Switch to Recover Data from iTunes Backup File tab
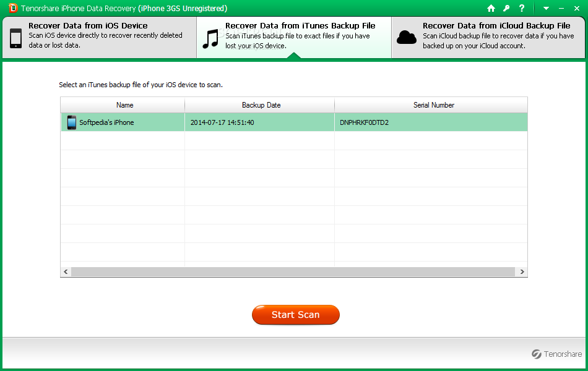The height and width of the screenshot is (371, 588). click(294, 37)
